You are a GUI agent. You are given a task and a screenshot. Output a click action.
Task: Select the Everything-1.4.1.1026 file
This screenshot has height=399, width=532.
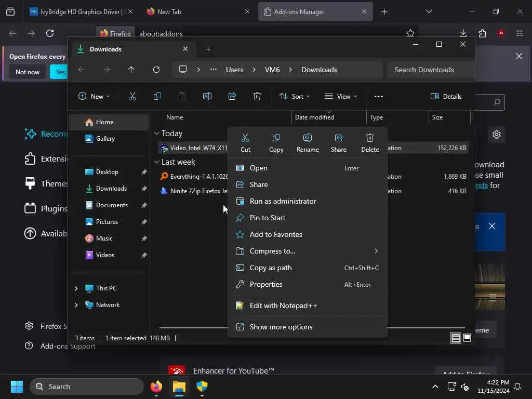pyautogui.click(x=198, y=177)
